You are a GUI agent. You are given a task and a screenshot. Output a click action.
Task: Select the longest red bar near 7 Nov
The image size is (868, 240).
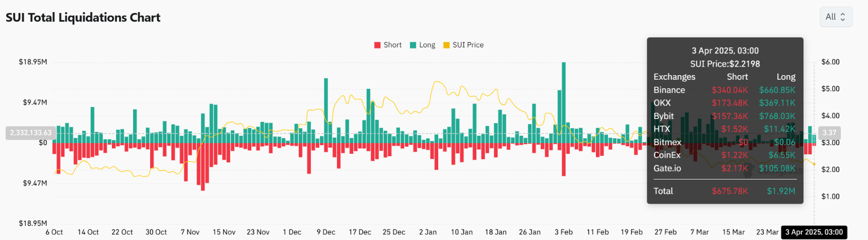click(x=203, y=166)
